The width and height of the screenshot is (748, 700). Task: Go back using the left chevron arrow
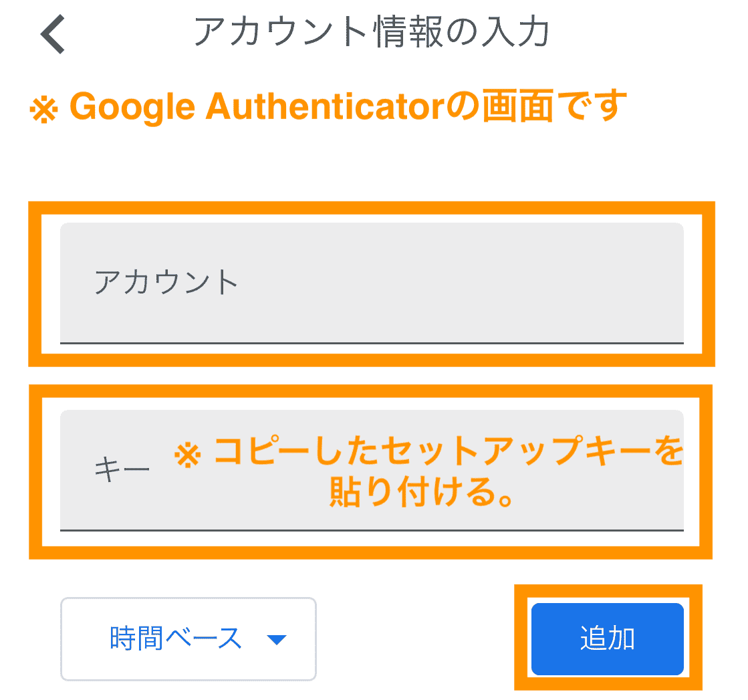click(53, 34)
